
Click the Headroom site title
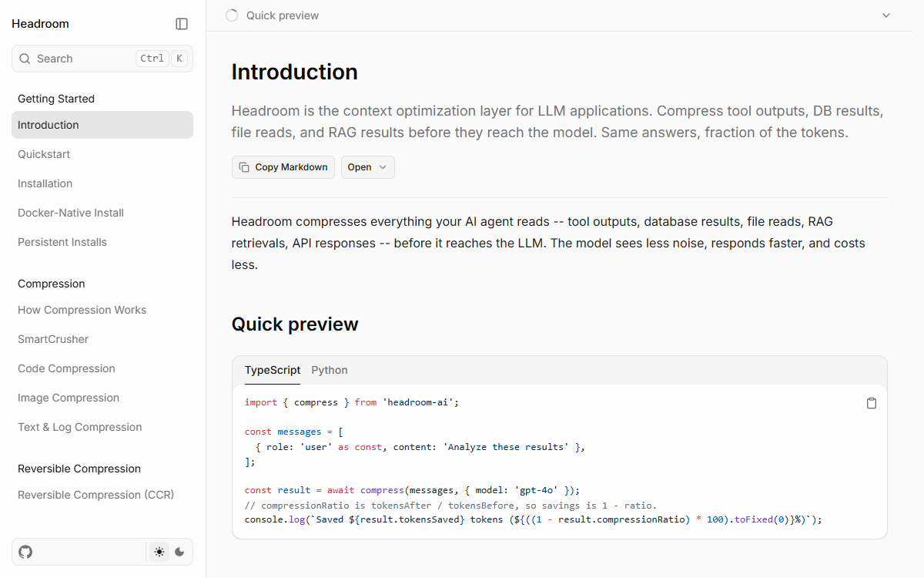40,24
